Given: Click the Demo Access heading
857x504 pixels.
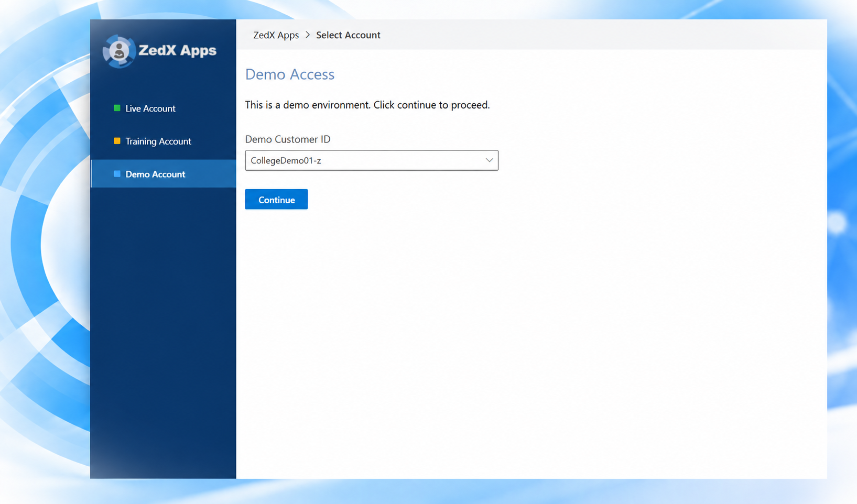Looking at the screenshot, I should tap(290, 74).
